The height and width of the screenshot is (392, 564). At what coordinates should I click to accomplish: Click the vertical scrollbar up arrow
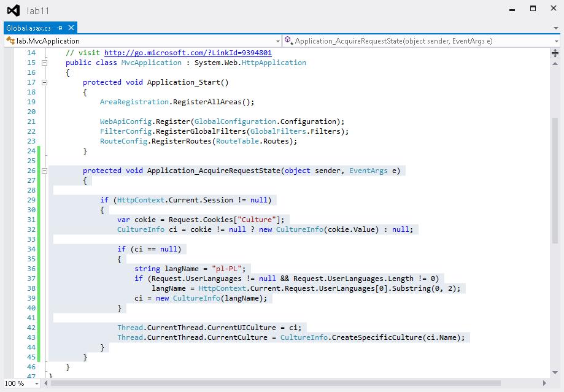pyautogui.click(x=555, y=64)
